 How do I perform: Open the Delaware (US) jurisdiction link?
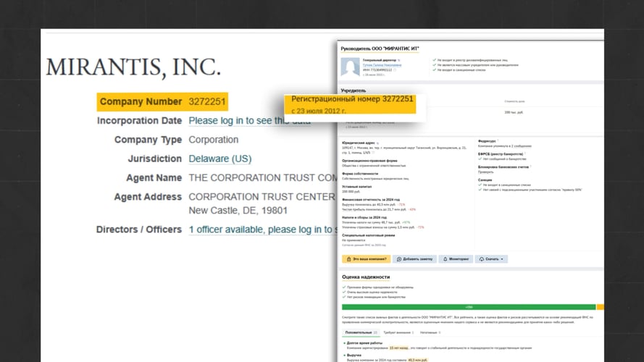220,159
